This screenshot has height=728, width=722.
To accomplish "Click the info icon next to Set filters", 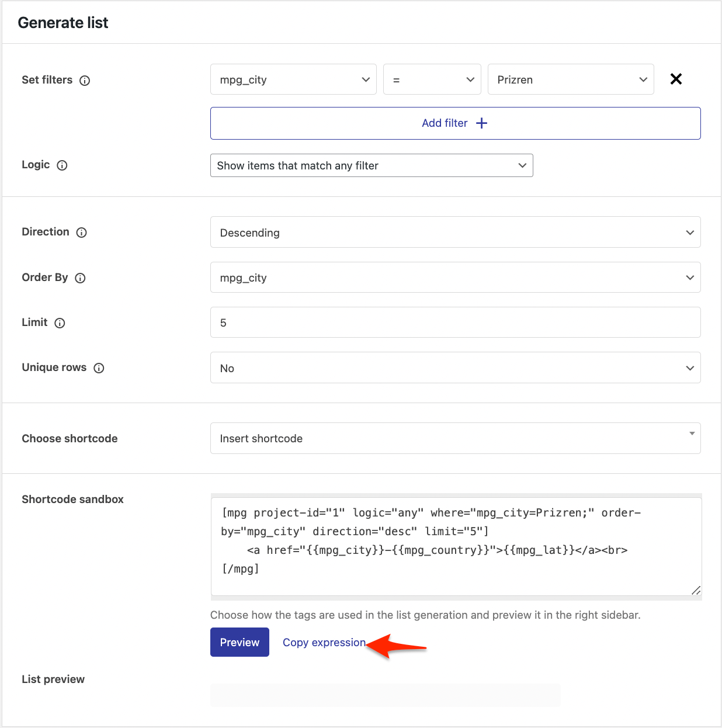I will (x=85, y=81).
